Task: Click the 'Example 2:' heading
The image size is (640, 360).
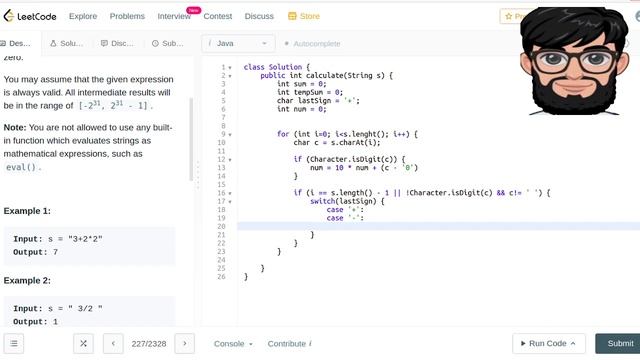Action: pos(27,280)
